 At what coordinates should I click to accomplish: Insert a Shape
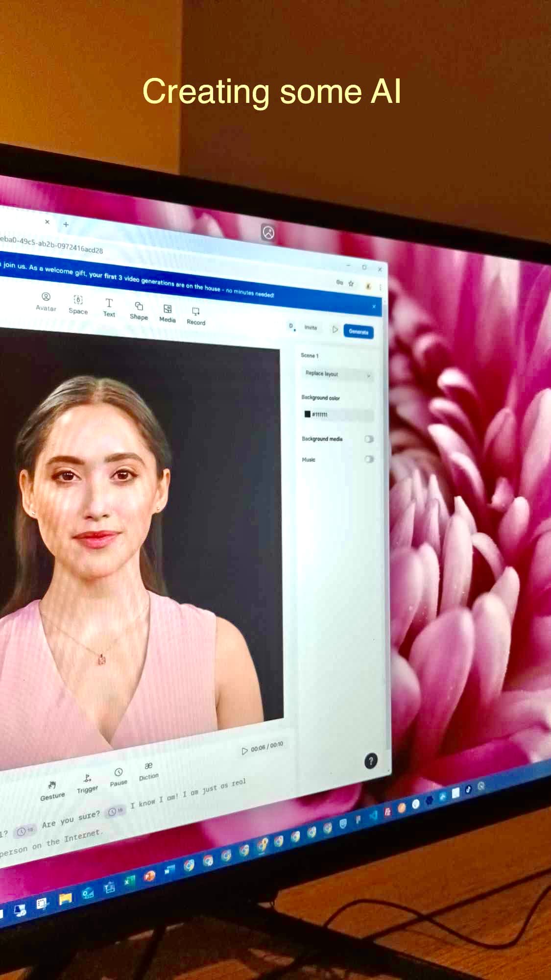click(139, 311)
